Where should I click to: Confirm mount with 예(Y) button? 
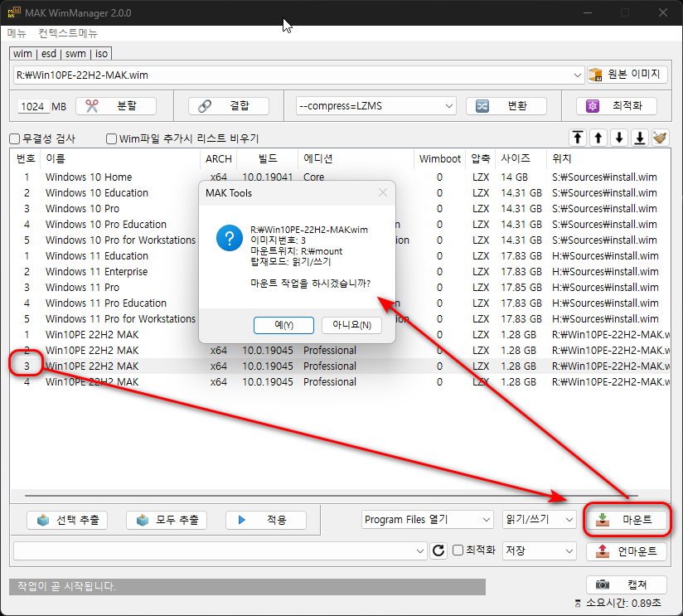[283, 325]
